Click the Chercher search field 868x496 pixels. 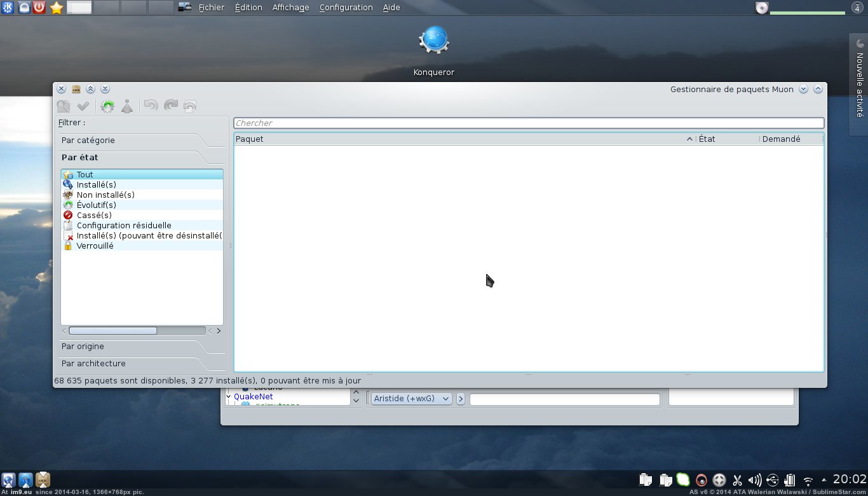click(x=528, y=123)
